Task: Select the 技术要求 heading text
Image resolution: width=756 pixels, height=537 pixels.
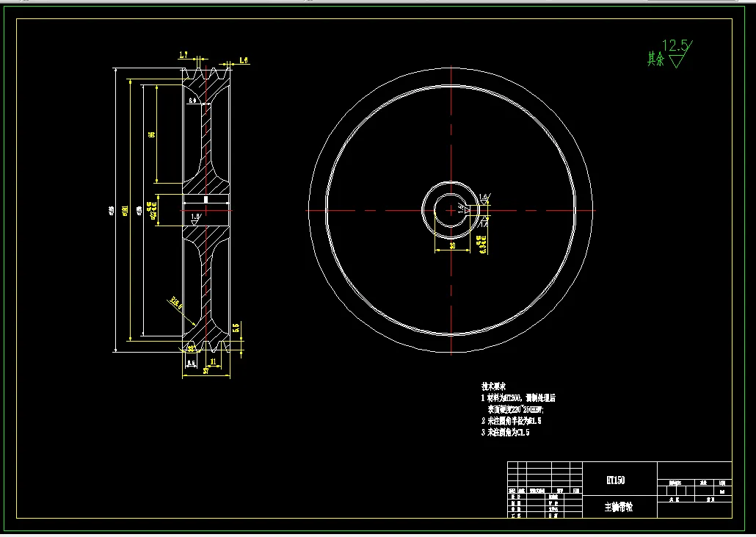Action: coord(493,386)
